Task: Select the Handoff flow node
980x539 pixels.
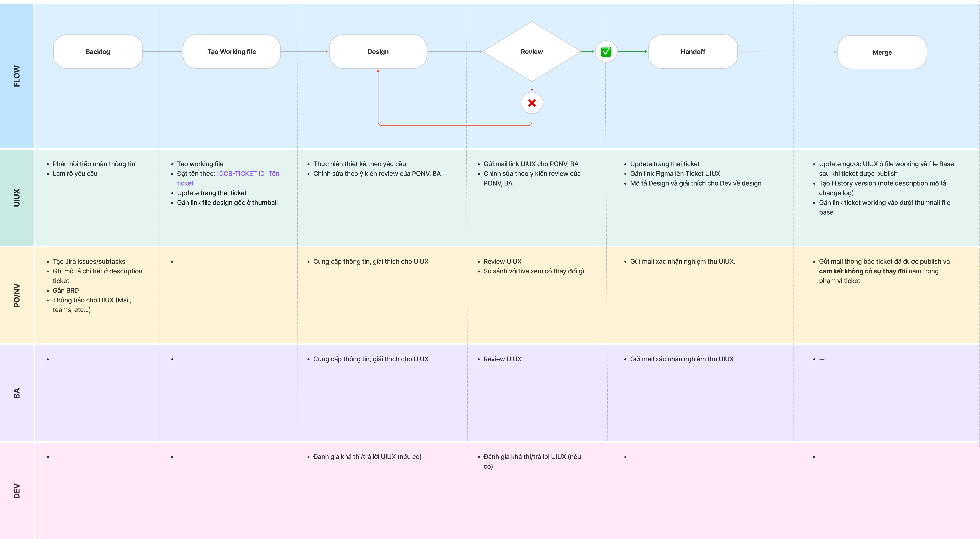Action: pyautogui.click(x=692, y=52)
